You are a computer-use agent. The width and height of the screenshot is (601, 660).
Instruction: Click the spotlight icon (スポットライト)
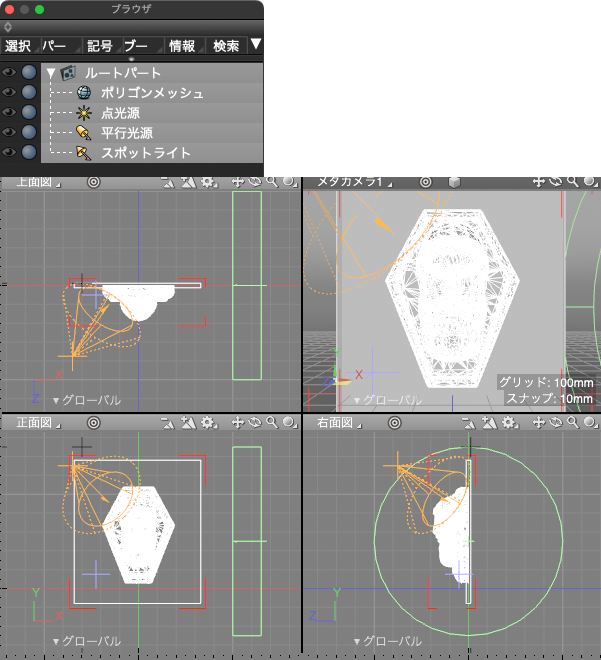click(x=84, y=152)
